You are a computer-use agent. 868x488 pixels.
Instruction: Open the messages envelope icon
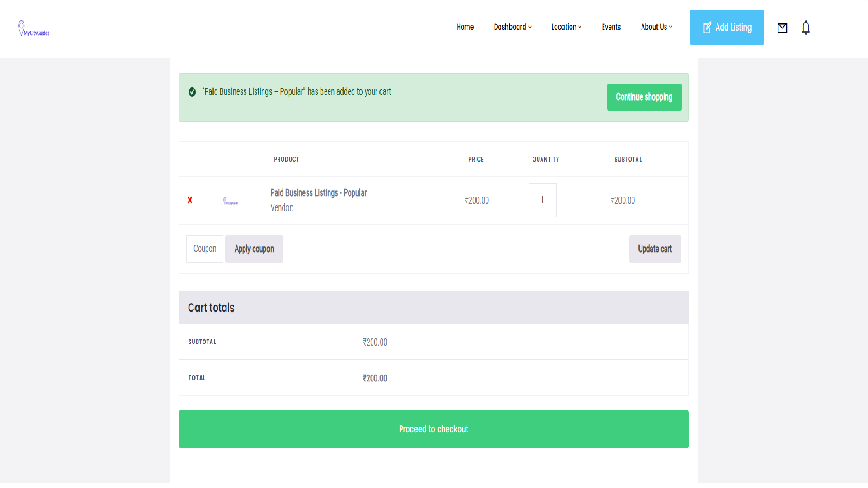pyautogui.click(x=783, y=28)
